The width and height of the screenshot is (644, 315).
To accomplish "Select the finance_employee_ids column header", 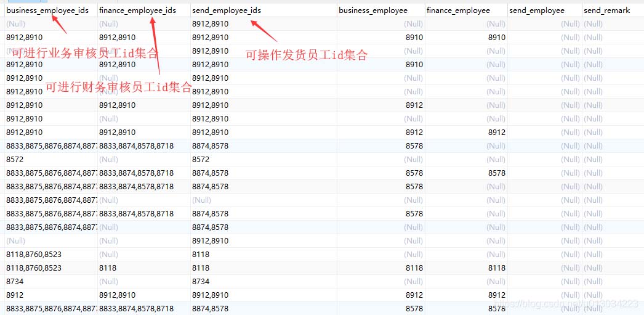I will (144, 10).
